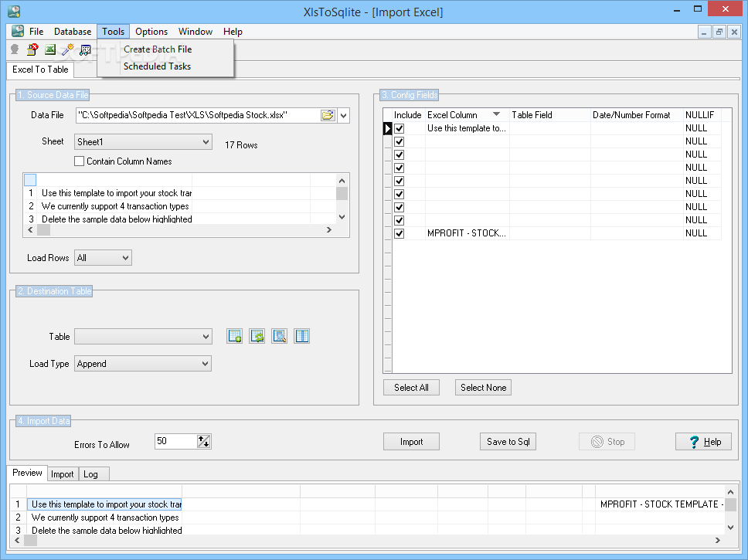Switch to the bottom Import tab
The height and width of the screenshot is (560, 748).
click(x=63, y=474)
